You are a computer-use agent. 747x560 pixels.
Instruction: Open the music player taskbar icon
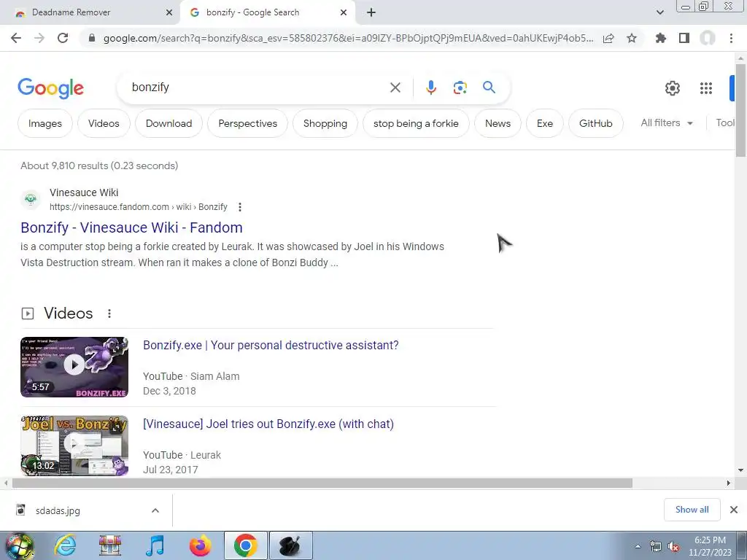pos(155,545)
